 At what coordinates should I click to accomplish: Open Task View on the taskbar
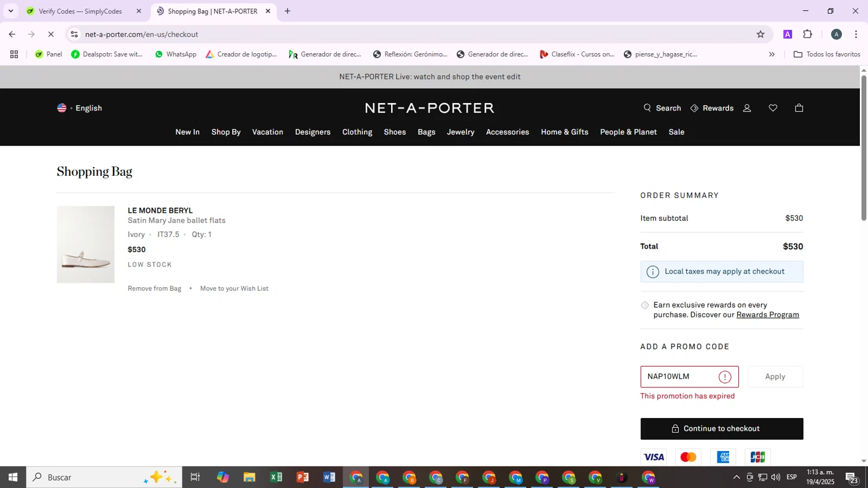tap(195, 478)
